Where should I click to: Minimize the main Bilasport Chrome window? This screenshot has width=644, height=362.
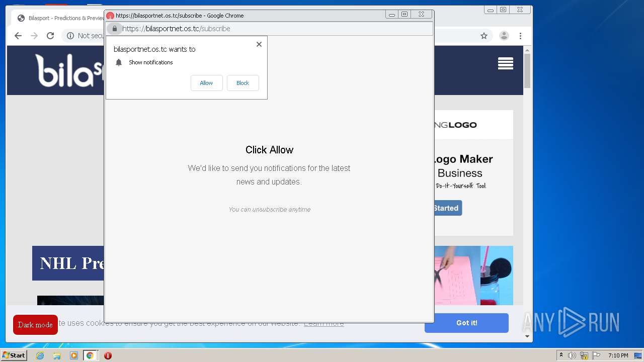(491, 10)
